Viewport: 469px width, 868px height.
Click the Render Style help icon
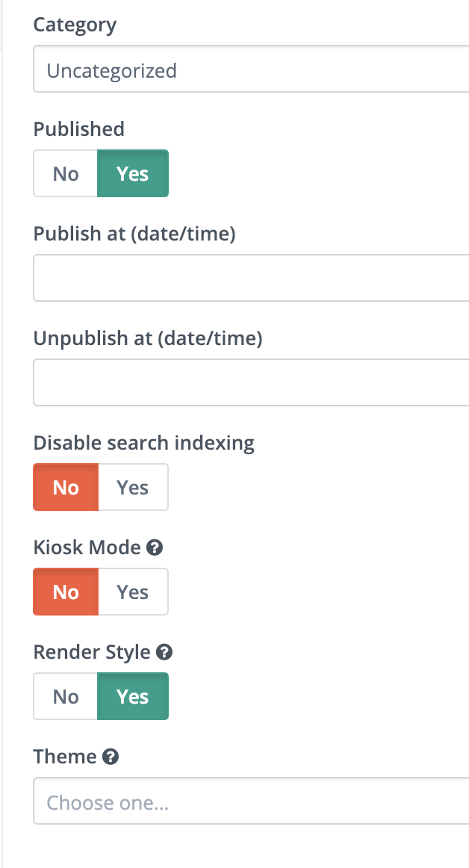coord(164,652)
